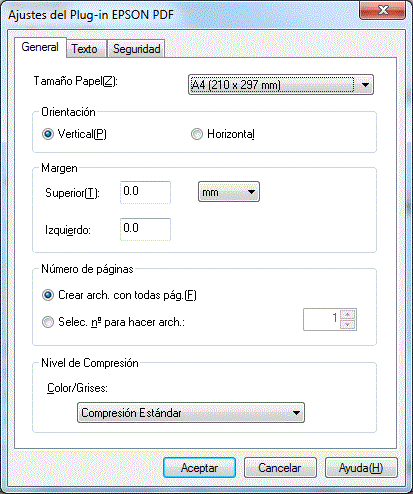Close the EPSON PDF plug-in dialog
Viewport: 413px width, 494px height.
pos(383,10)
